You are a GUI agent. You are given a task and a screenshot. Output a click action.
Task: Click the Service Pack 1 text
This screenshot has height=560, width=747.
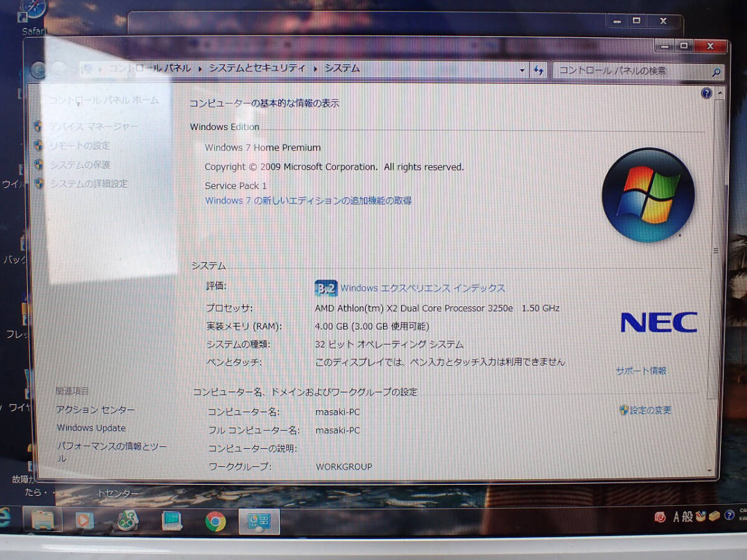click(235, 185)
